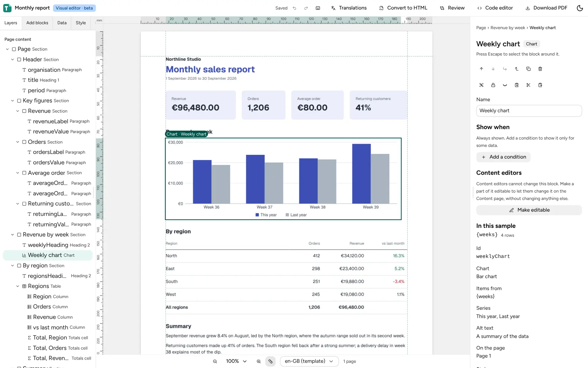Click the zoom in magnifier icon

[259, 362]
